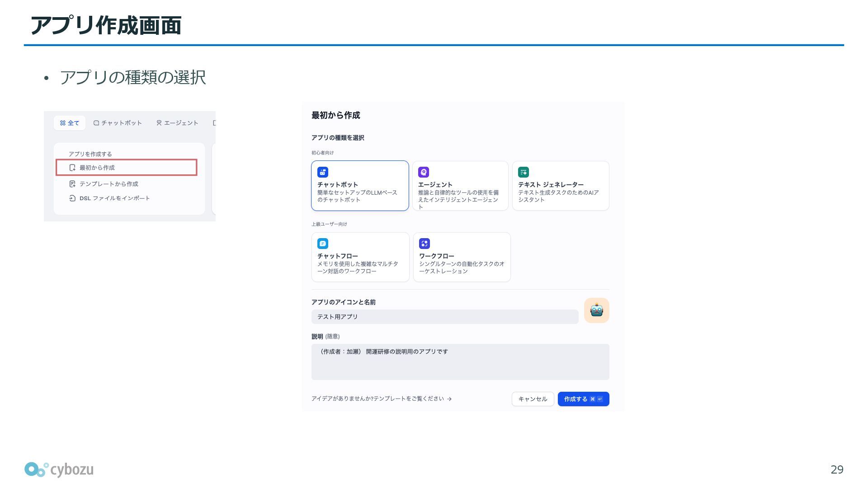Click the purple エージェント icon
Image resolution: width=868 pixels, height=488 pixels.
(424, 172)
